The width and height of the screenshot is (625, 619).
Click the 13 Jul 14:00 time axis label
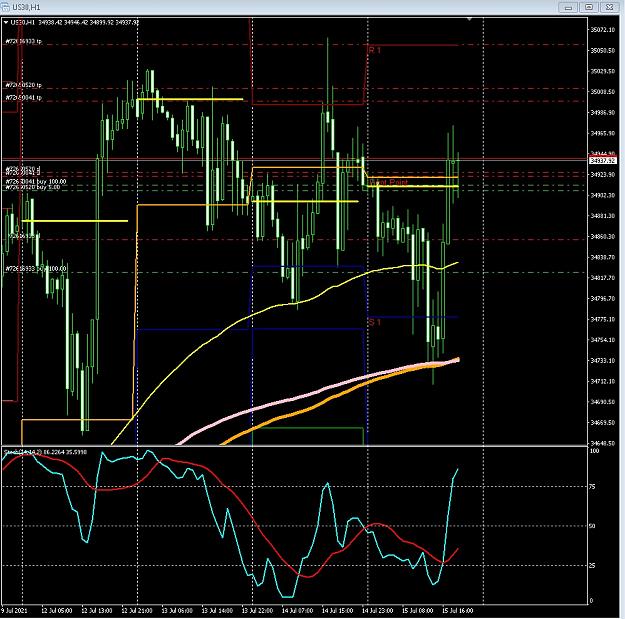pos(217,610)
